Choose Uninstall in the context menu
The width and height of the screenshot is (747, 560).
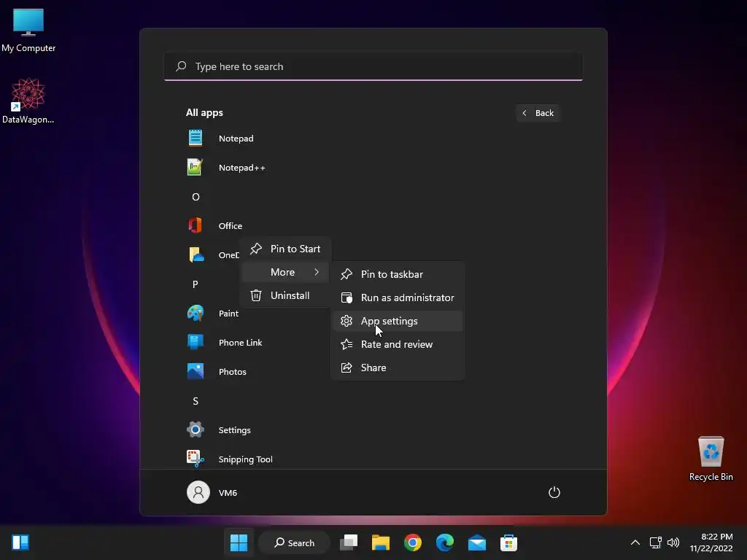click(x=285, y=295)
